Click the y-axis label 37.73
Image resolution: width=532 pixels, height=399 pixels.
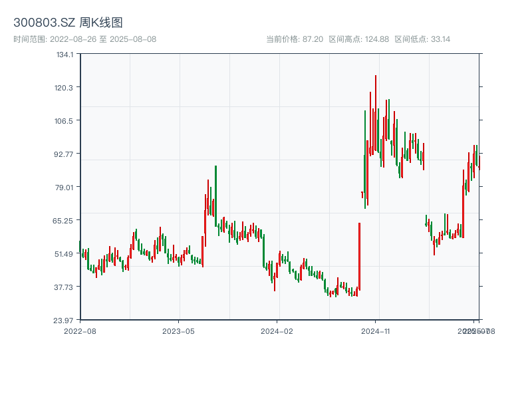[x=63, y=287]
